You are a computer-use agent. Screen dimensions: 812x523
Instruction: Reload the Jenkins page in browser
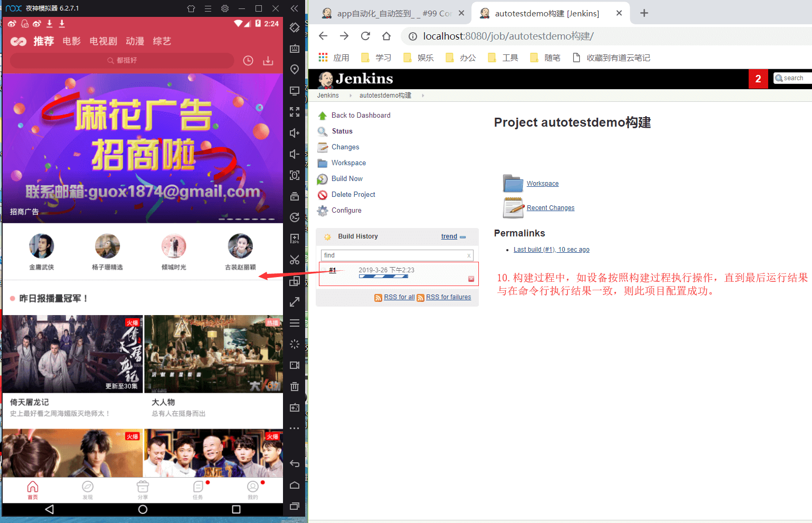365,36
